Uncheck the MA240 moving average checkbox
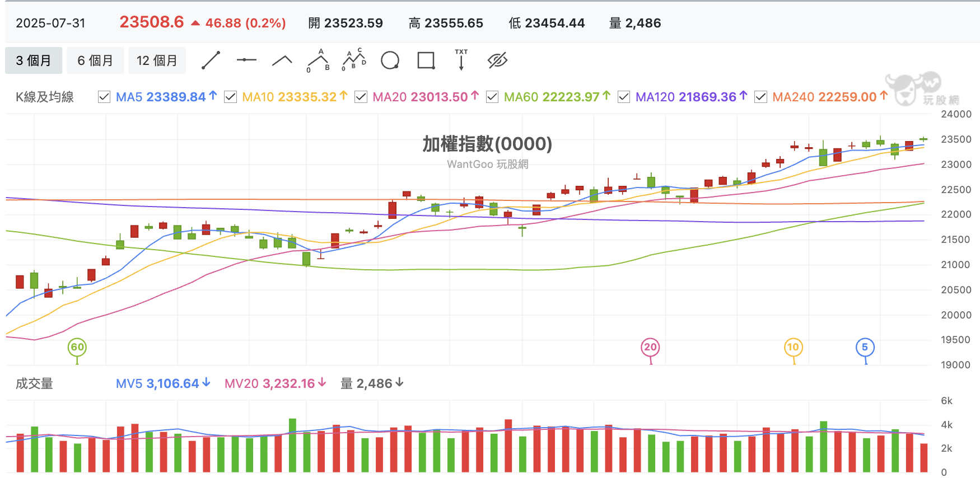Screen dimensions: 980x478 [x=760, y=97]
